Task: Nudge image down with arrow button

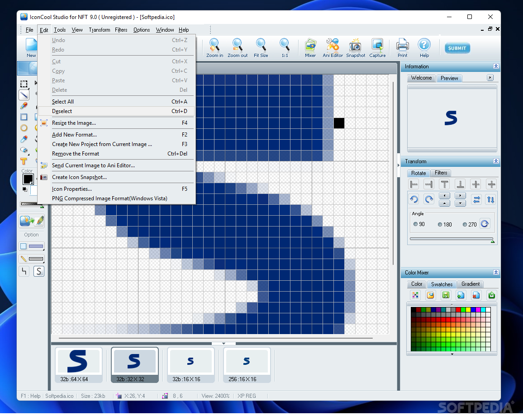Action: (460, 203)
